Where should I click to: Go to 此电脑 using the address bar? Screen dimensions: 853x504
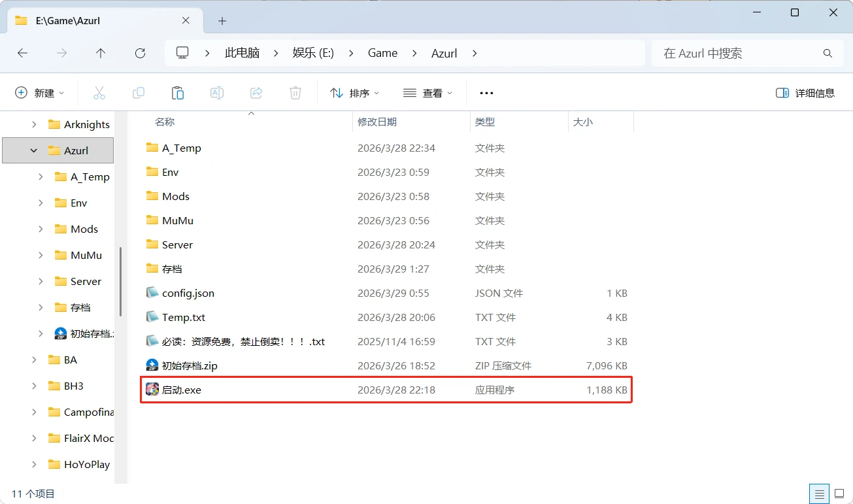pyautogui.click(x=242, y=53)
